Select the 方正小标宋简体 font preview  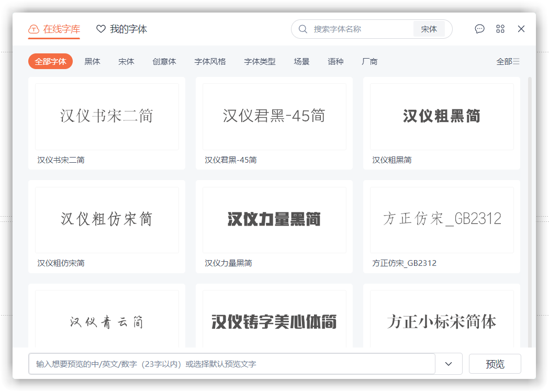click(442, 319)
